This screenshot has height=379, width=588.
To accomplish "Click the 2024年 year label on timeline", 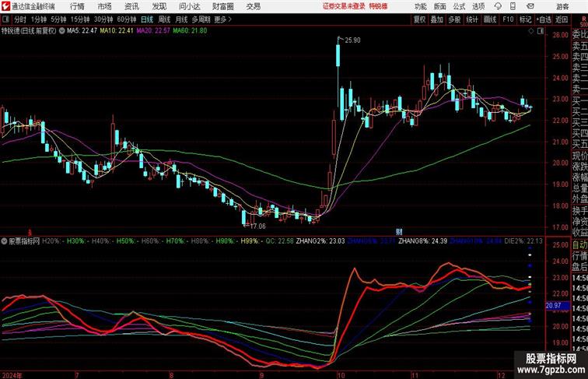I will pos(12,375).
